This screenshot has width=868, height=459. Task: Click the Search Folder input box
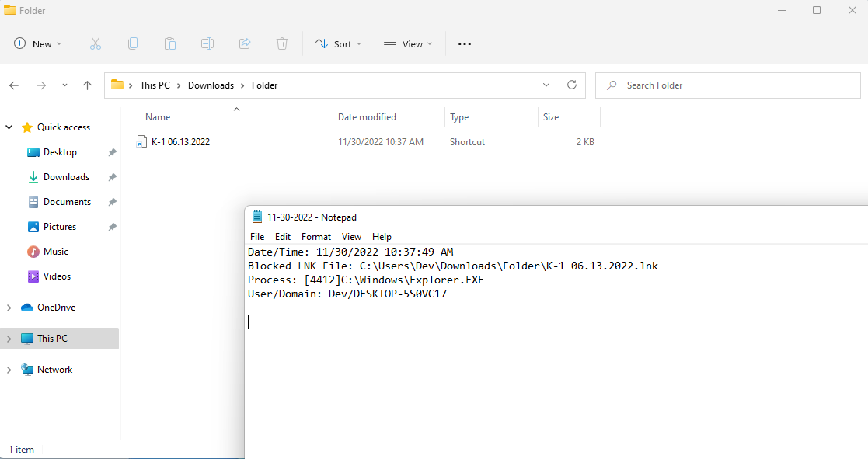pyautogui.click(x=728, y=85)
